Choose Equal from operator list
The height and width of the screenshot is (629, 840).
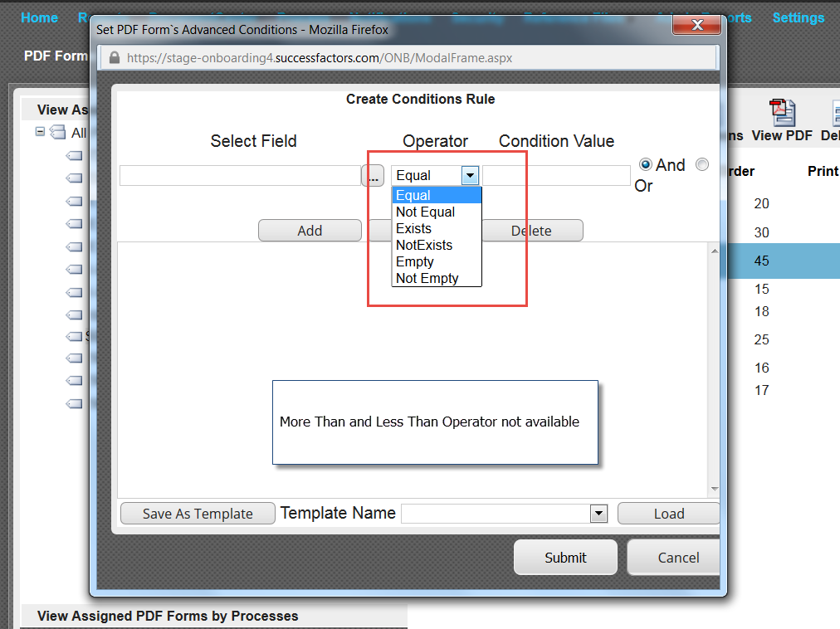pyautogui.click(x=437, y=195)
